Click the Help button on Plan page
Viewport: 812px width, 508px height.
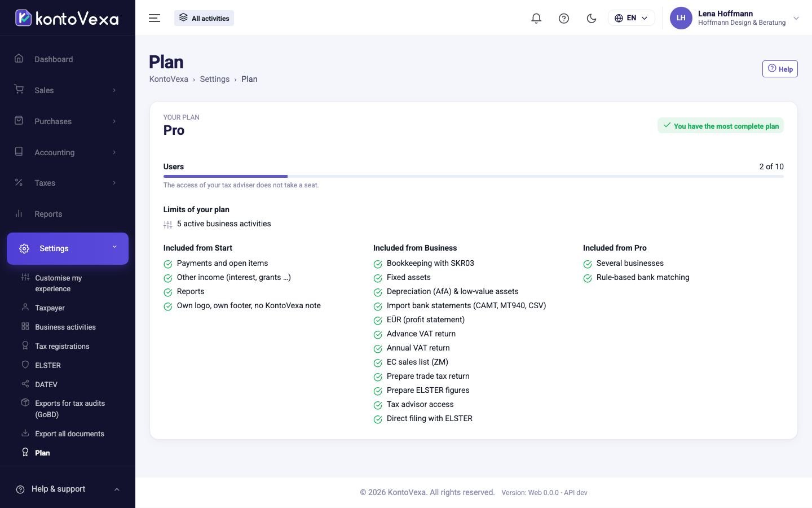tap(780, 69)
